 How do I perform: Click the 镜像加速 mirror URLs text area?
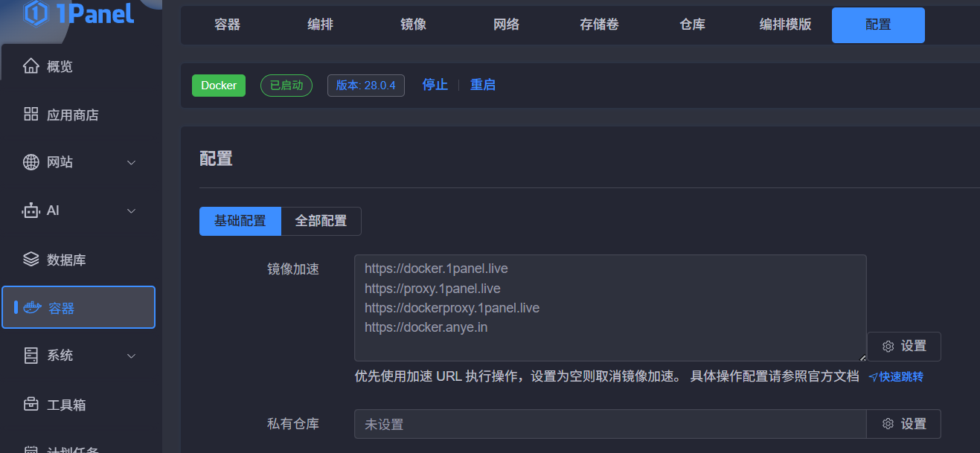[610, 308]
